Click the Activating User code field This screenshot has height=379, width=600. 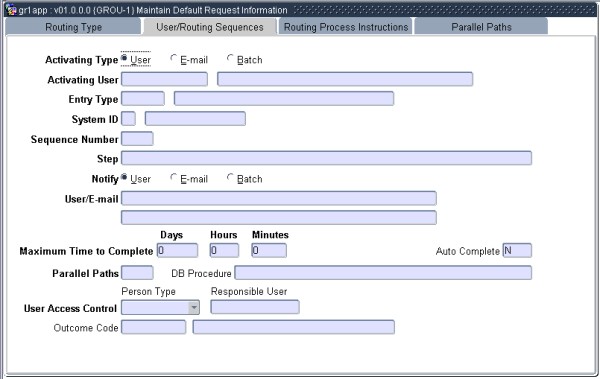pyautogui.click(x=165, y=79)
